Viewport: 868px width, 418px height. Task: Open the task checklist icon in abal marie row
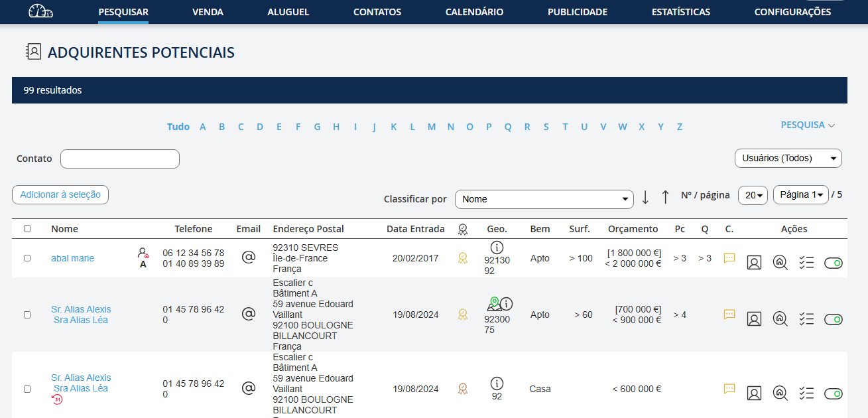(806, 263)
